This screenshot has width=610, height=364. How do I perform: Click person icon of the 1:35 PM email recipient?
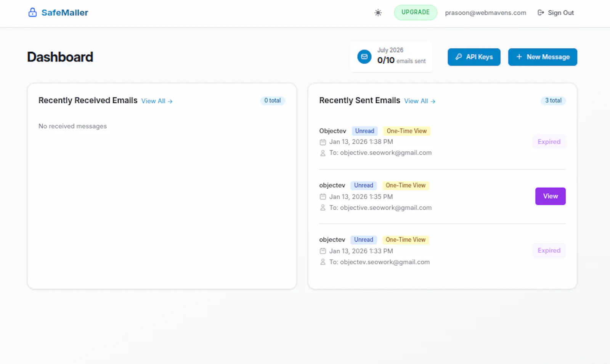(323, 208)
